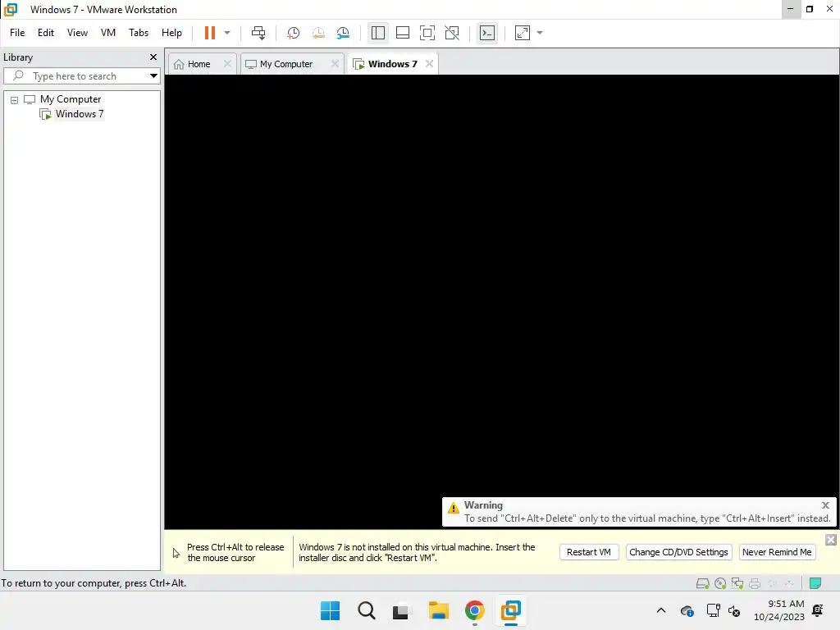Open Google Chrome from the taskbar
Screen dimensions: 840x630
point(474,610)
